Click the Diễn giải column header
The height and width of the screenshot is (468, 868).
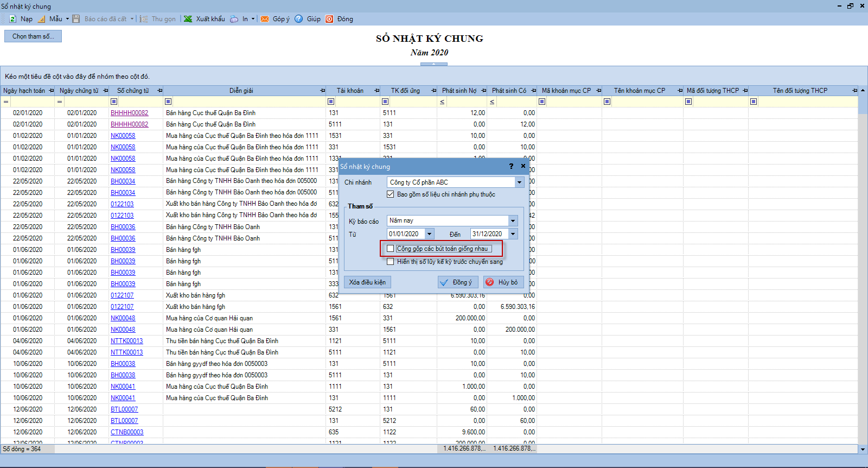pos(241,91)
